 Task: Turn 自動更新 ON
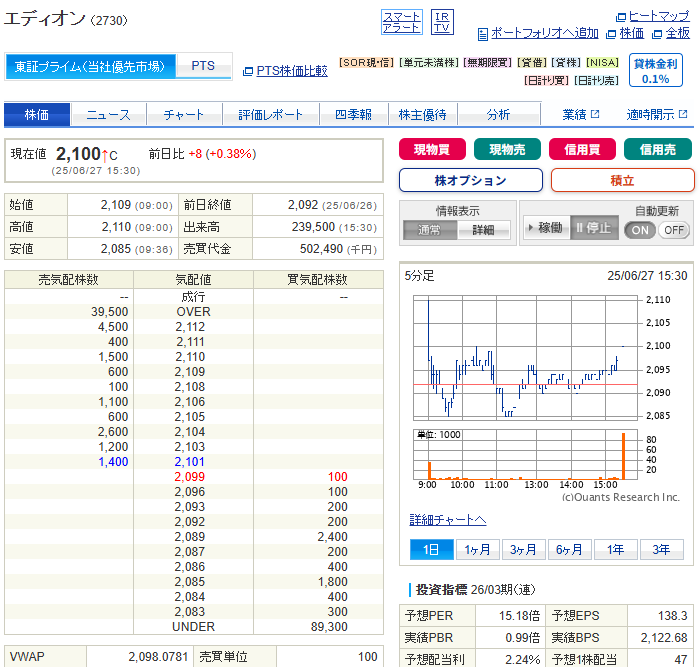pyautogui.click(x=640, y=230)
